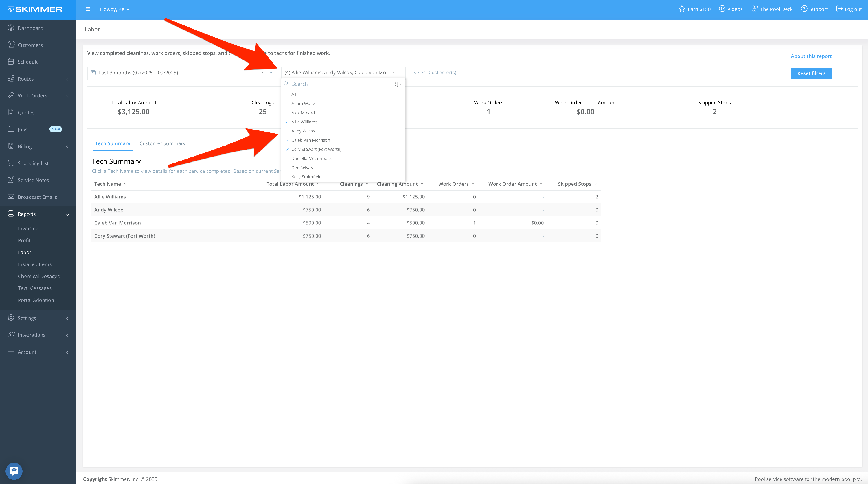This screenshot has height=484, width=868.
Task: Click the Reset filters button
Action: coord(811,73)
